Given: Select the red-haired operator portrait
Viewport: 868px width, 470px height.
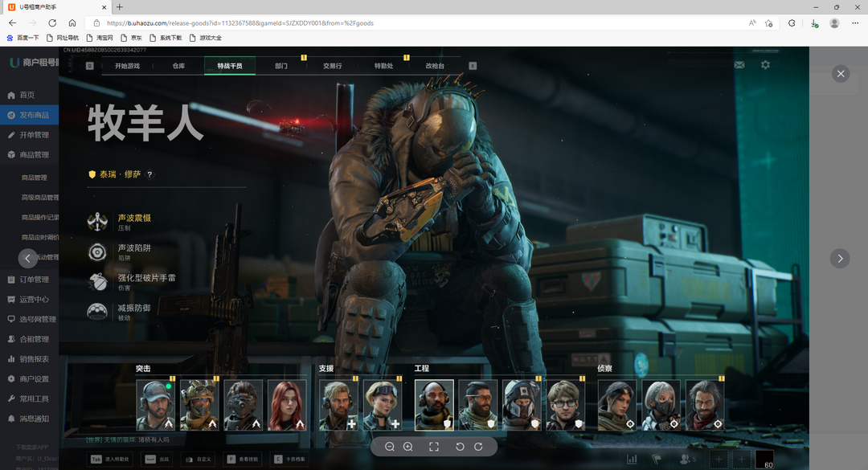Looking at the screenshot, I should pyautogui.click(x=287, y=405).
